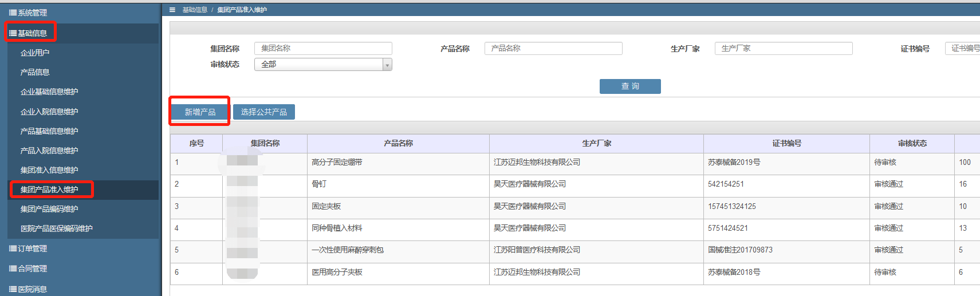980x296 pixels.
Task: Expand the 订单管理 menu section
Action: tap(28, 248)
